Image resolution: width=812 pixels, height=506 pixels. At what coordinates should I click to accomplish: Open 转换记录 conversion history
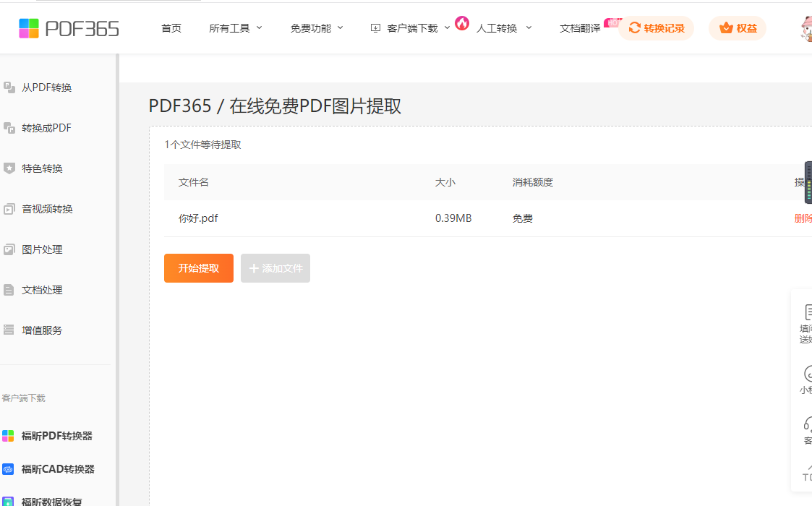(x=656, y=28)
